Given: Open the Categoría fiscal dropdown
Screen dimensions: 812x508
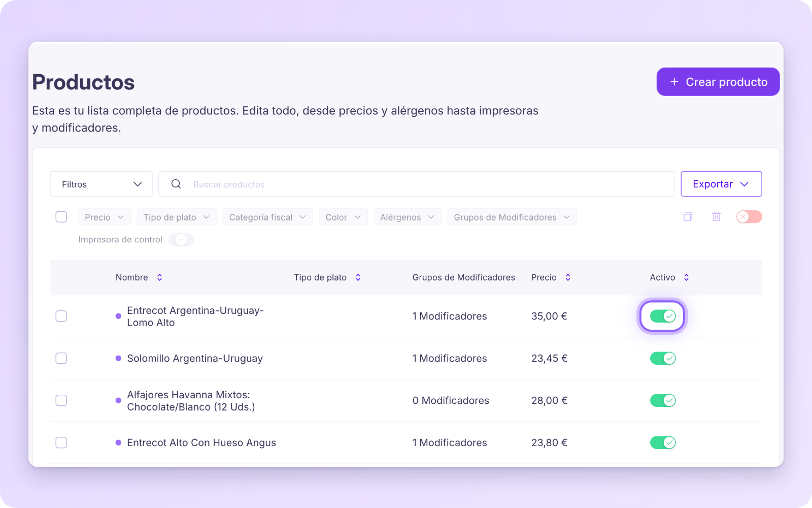Looking at the screenshot, I should pyautogui.click(x=267, y=217).
